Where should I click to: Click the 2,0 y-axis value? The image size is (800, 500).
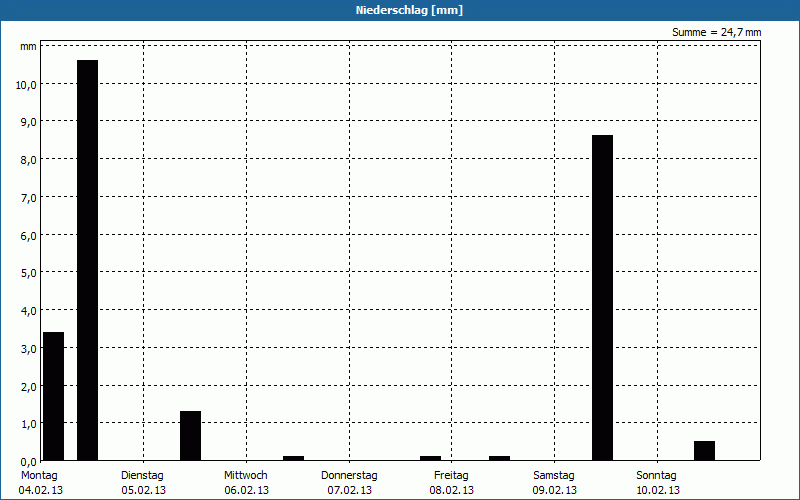pos(29,386)
